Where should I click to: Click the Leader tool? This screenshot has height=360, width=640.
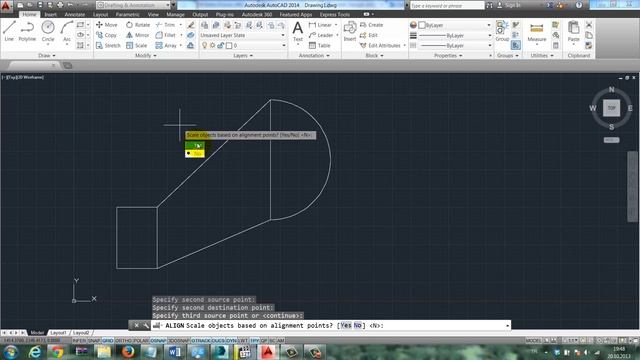tap(321, 35)
